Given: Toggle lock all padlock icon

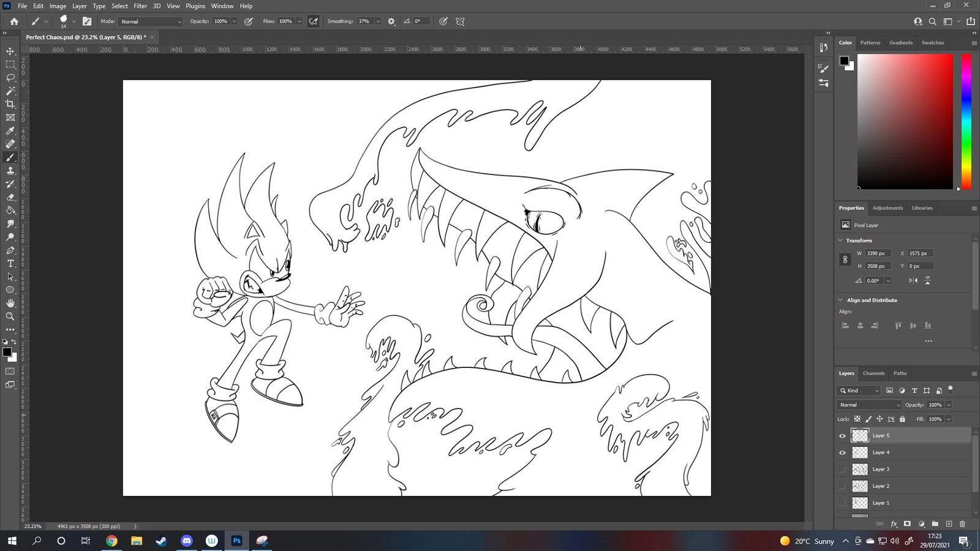Looking at the screenshot, I should pyautogui.click(x=902, y=419).
